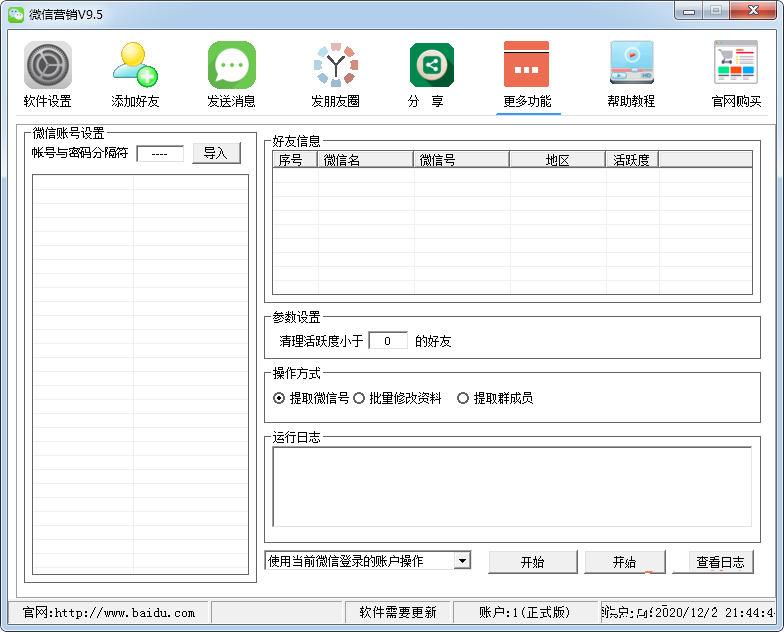Image resolution: width=784 pixels, height=632 pixels.
Task: Click the 2020/12/2 date status entry
Action: [688, 612]
